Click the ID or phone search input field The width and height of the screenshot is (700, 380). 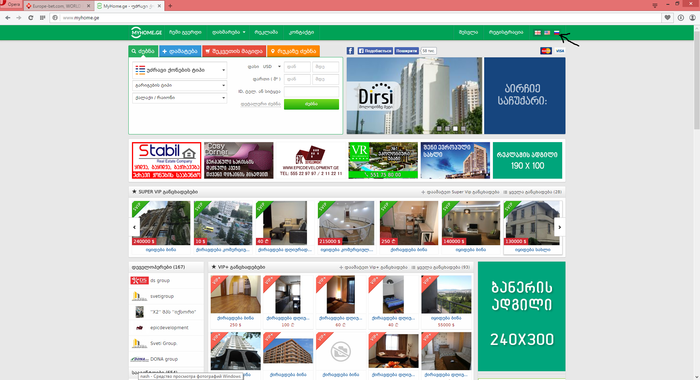pyautogui.click(x=311, y=92)
